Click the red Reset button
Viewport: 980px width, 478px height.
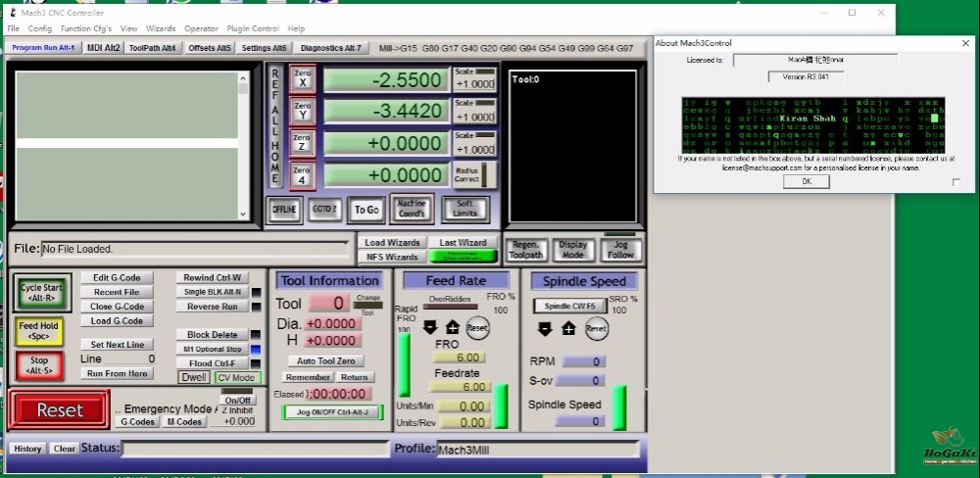point(60,409)
